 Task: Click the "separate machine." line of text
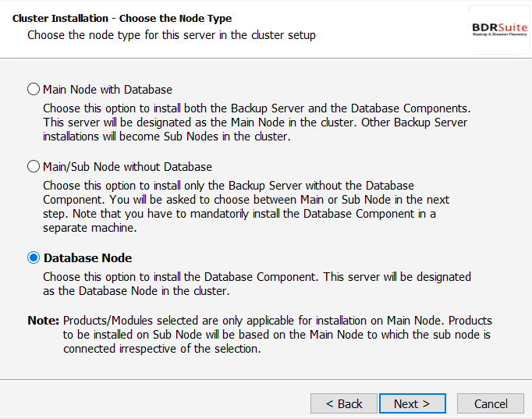90,228
